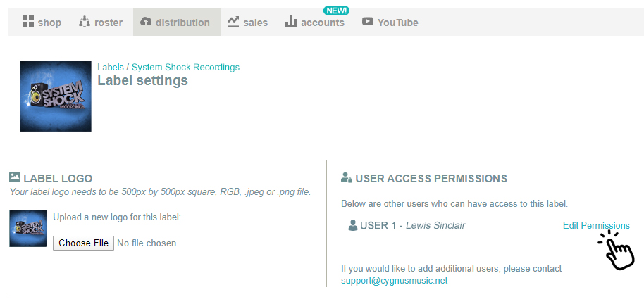Click the YouTube play icon
The image size is (644, 304).
tap(368, 21)
